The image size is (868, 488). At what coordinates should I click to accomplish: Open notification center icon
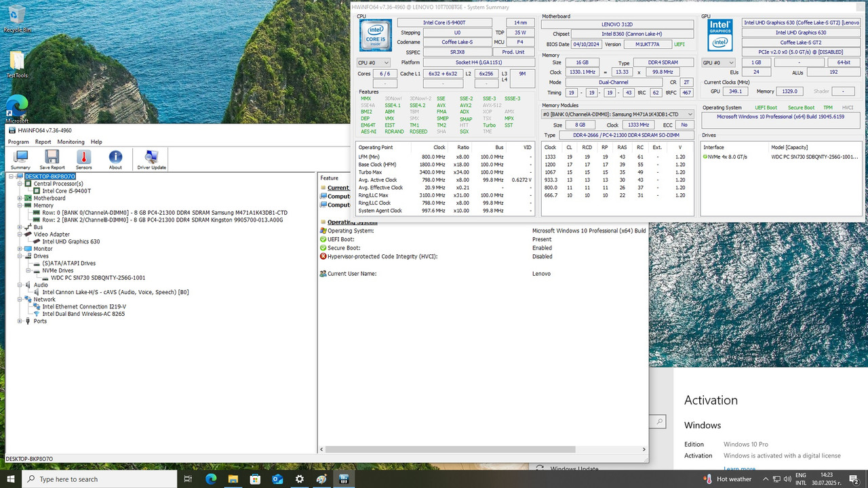point(854,479)
